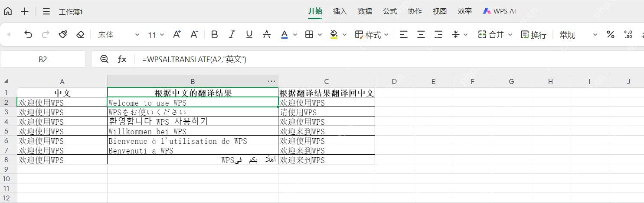Decrease font size with the A- icon
The height and width of the screenshot is (203, 644).
tap(194, 34)
